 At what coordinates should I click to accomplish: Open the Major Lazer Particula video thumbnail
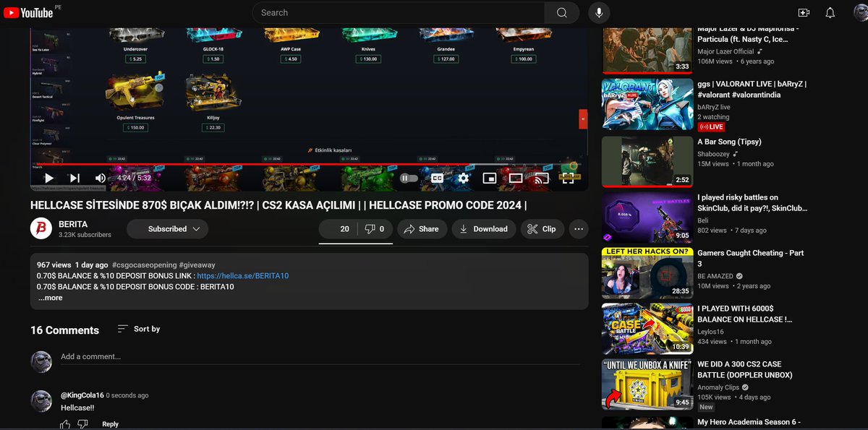tap(647, 50)
